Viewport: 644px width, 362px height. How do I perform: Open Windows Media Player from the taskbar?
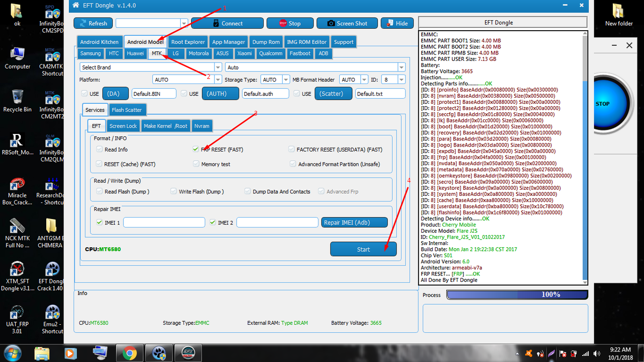point(71,353)
